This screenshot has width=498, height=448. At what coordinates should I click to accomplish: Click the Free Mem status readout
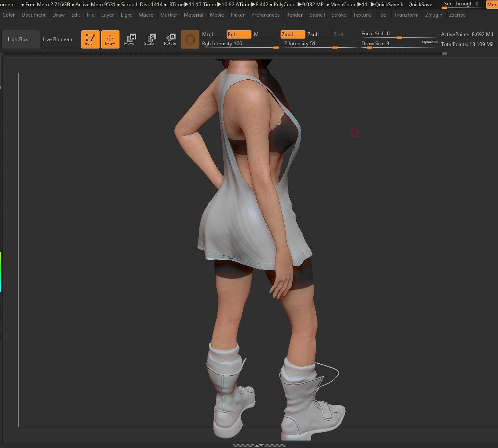pos(48,5)
